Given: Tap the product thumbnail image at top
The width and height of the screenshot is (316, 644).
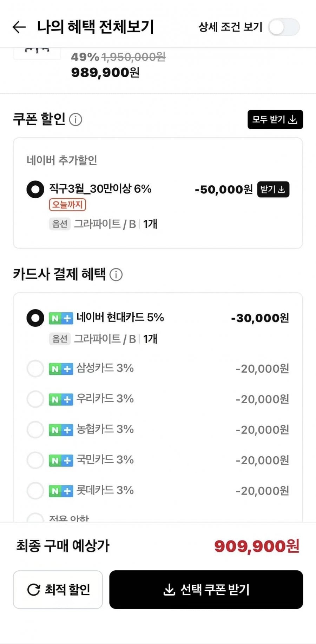Looking at the screenshot, I should 37,53.
